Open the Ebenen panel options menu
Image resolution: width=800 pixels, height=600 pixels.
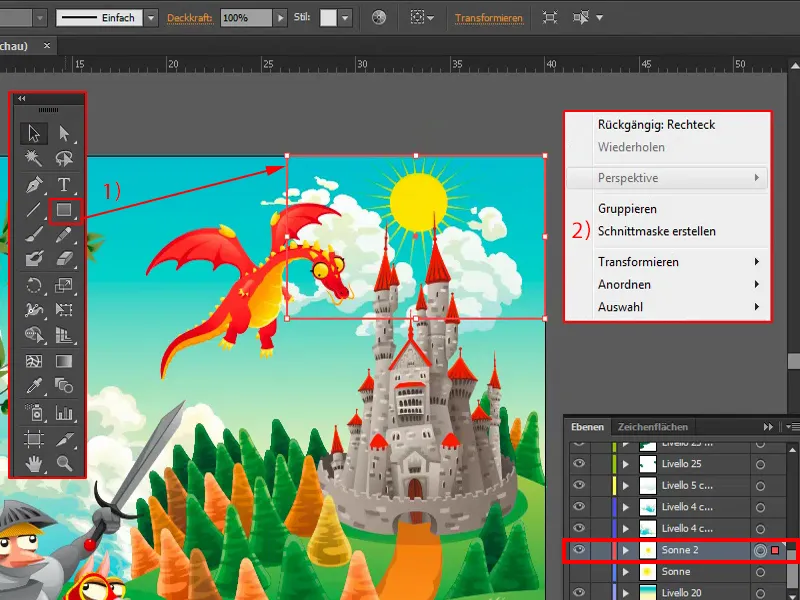[x=792, y=427]
